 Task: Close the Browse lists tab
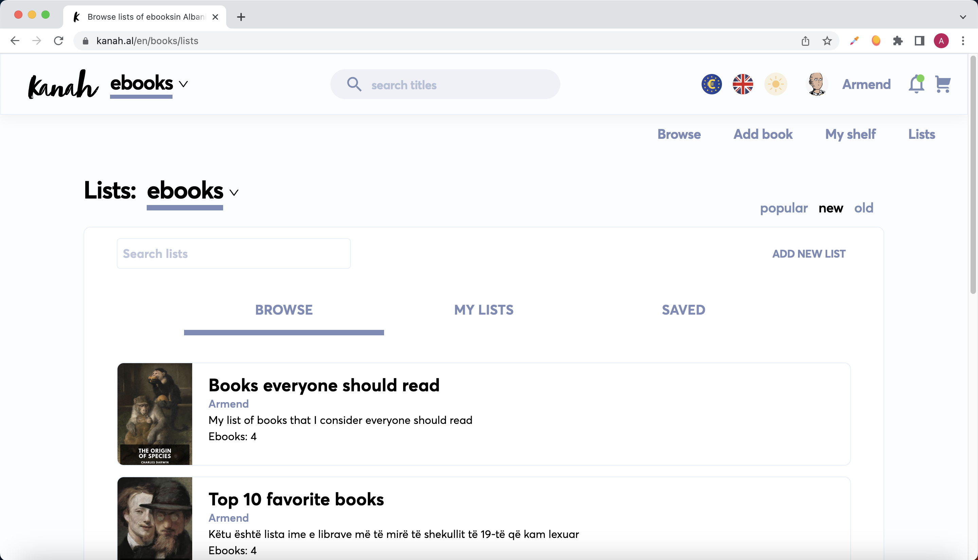(x=215, y=17)
